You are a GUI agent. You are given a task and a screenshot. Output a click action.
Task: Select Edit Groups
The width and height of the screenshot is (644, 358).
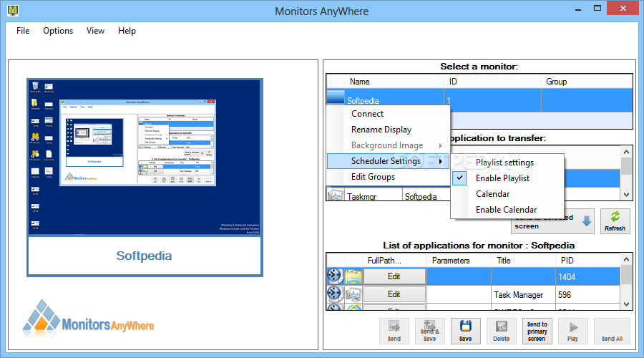pos(373,177)
